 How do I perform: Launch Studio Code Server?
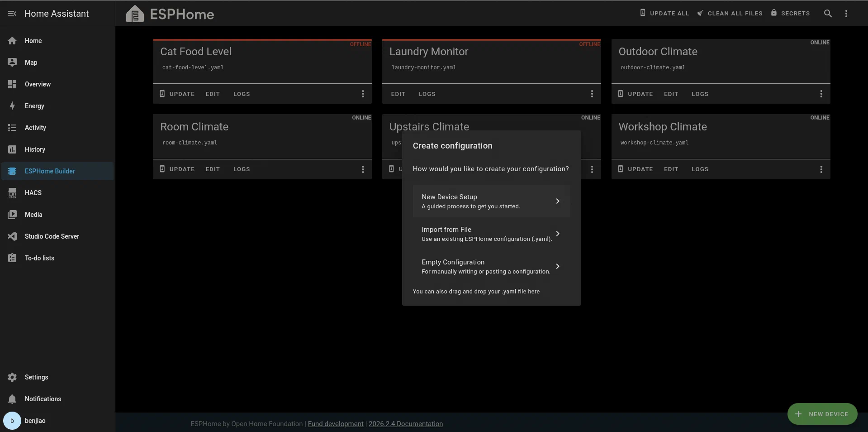point(57,236)
